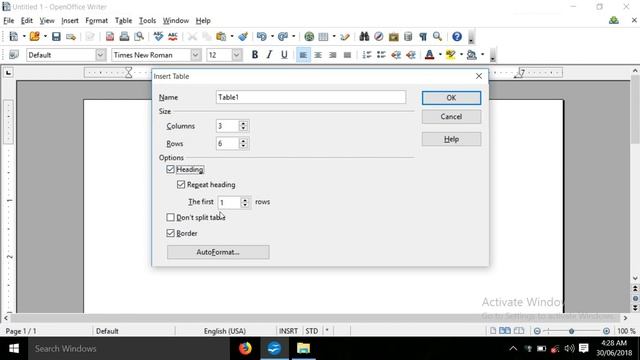
Task: Check Don't split table checkbox
Action: coord(171,218)
